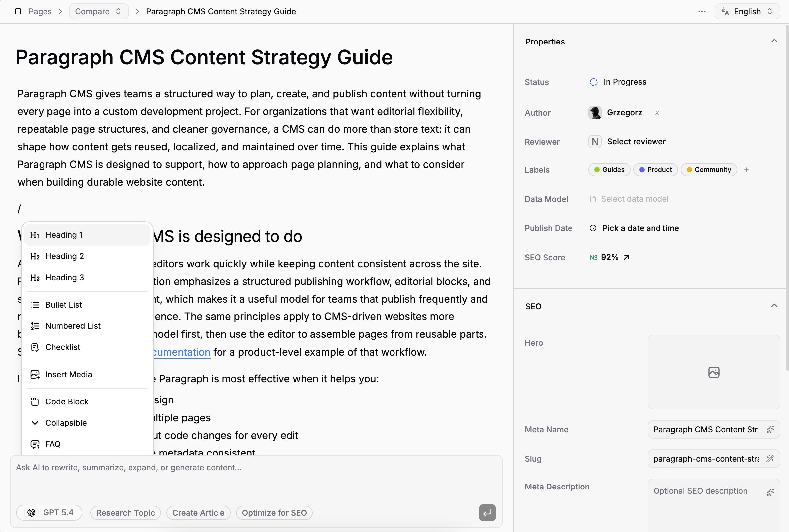Click the No SEO score badge icon
Screen dimensions: 789x532
593,257
